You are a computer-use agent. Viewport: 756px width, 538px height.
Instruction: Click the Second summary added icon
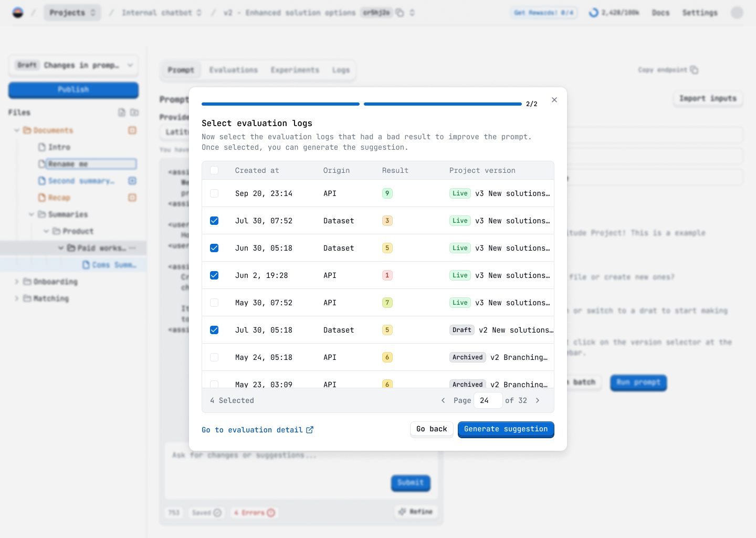[x=132, y=181]
